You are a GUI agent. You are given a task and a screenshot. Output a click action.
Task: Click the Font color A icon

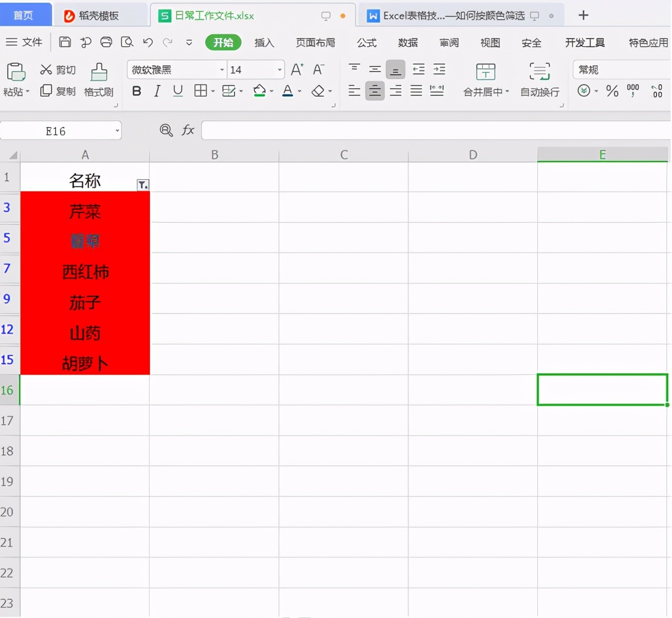pyautogui.click(x=287, y=90)
